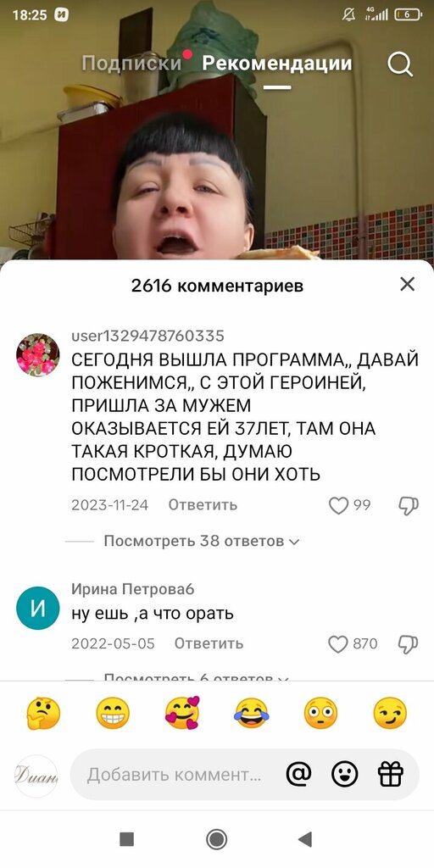Reply to the user1329478760335 comment
434x868 pixels.
(203, 505)
